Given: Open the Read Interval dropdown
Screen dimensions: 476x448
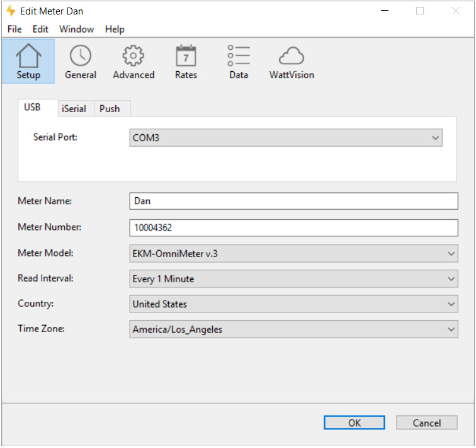Looking at the screenshot, I should [x=293, y=279].
